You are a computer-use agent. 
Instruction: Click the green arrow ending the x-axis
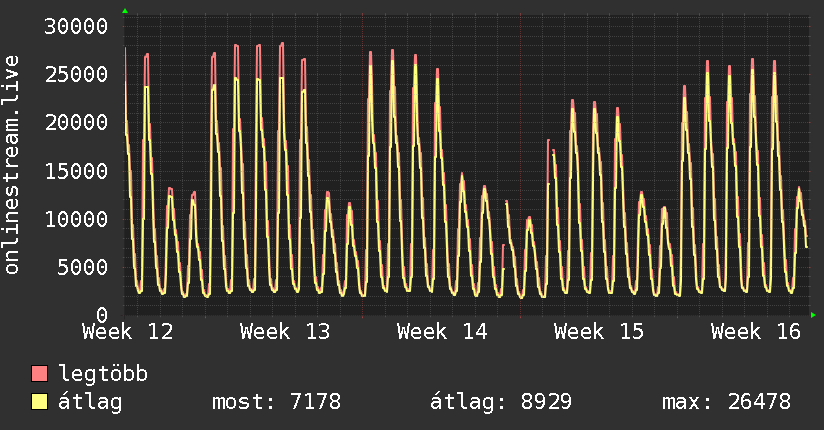[813, 315]
